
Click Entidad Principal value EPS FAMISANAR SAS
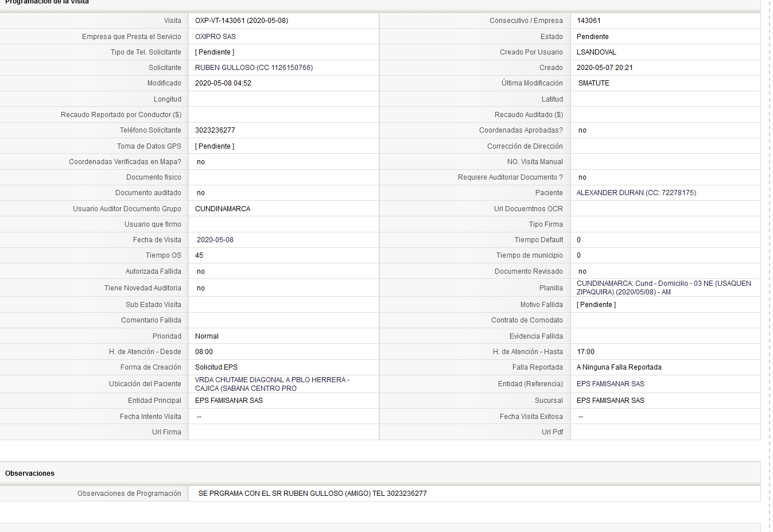[229, 401]
